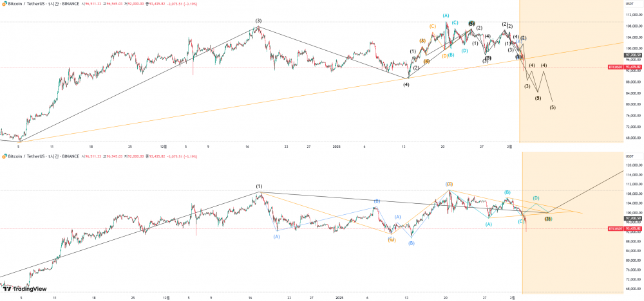Select black wave label (1) at lower chart peak
Viewport: 644px width, 301px height.
pos(259,187)
